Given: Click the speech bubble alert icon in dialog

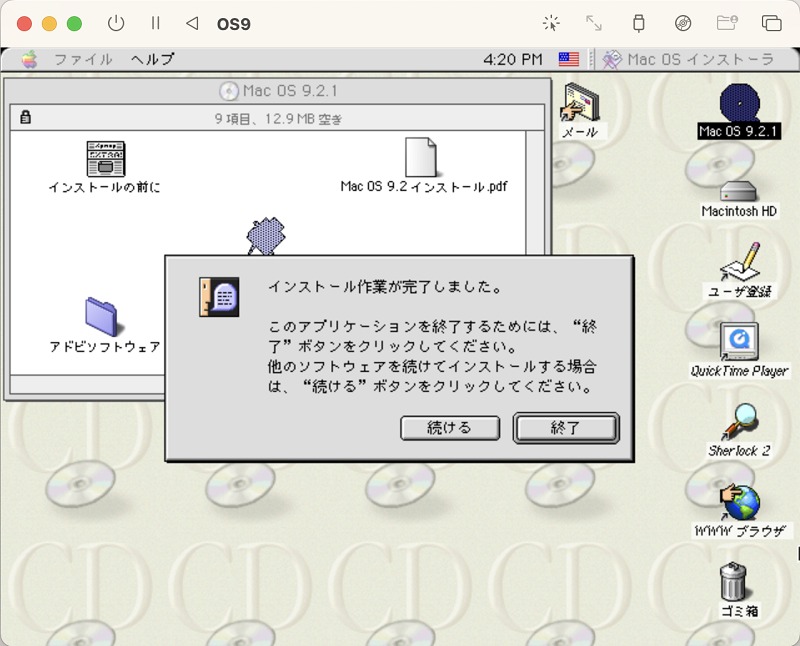Looking at the screenshot, I should (219, 297).
